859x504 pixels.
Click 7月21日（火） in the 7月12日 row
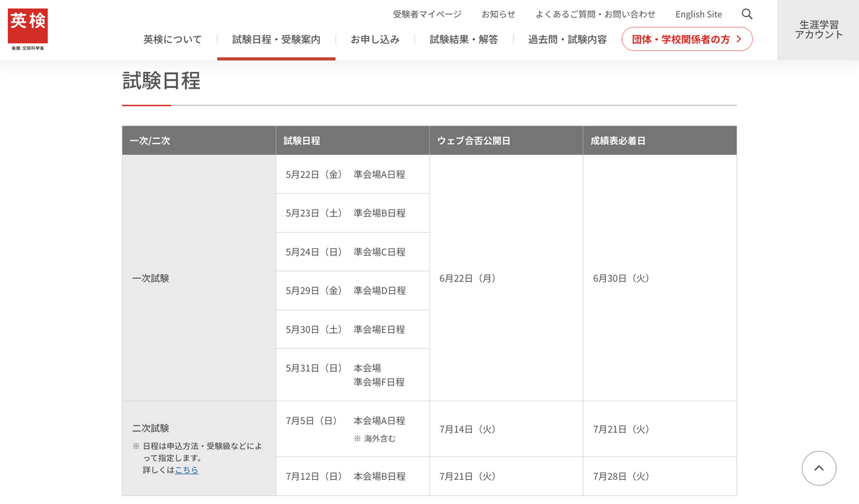tap(468, 476)
